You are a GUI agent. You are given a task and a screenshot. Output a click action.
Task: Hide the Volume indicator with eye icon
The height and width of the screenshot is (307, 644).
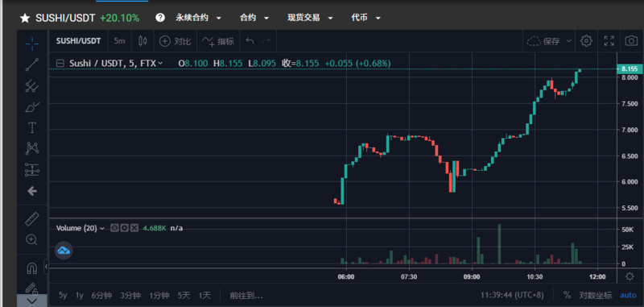tap(114, 228)
